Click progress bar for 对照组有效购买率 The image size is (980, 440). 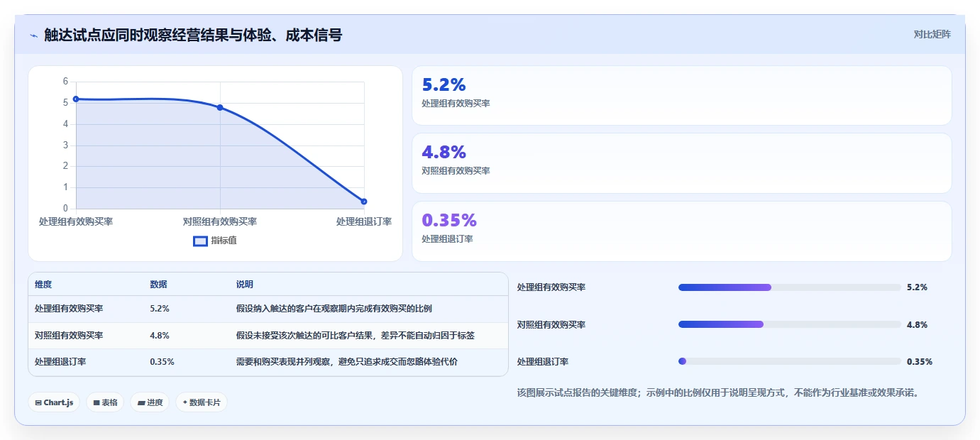tap(790, 324)
